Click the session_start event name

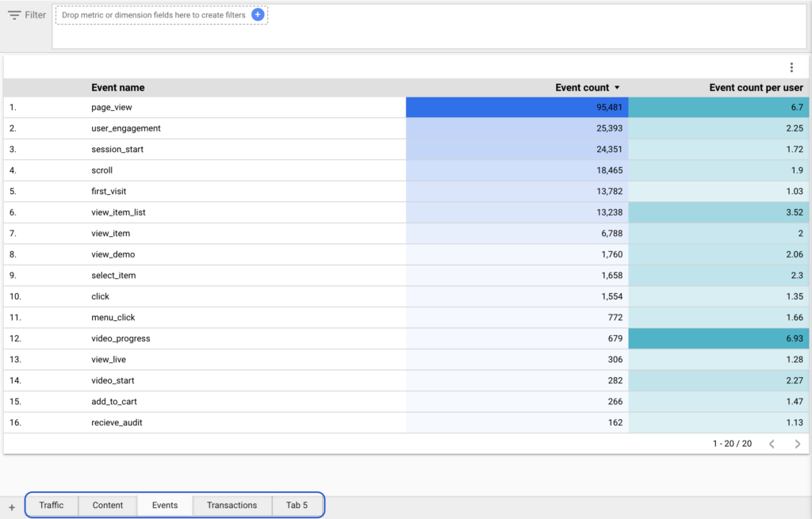(x=117, y=149)
